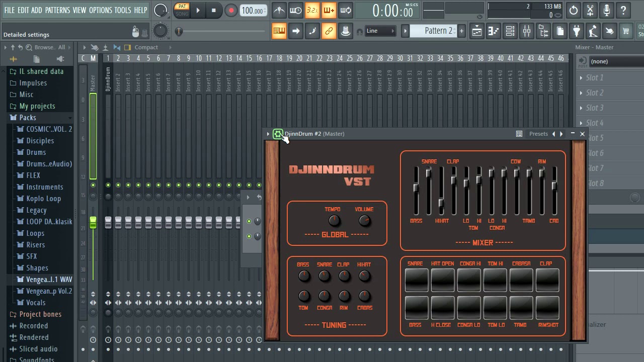Open the DjinnDrum Presets menu
Screen dimensions: 644x362
point(538,134)
